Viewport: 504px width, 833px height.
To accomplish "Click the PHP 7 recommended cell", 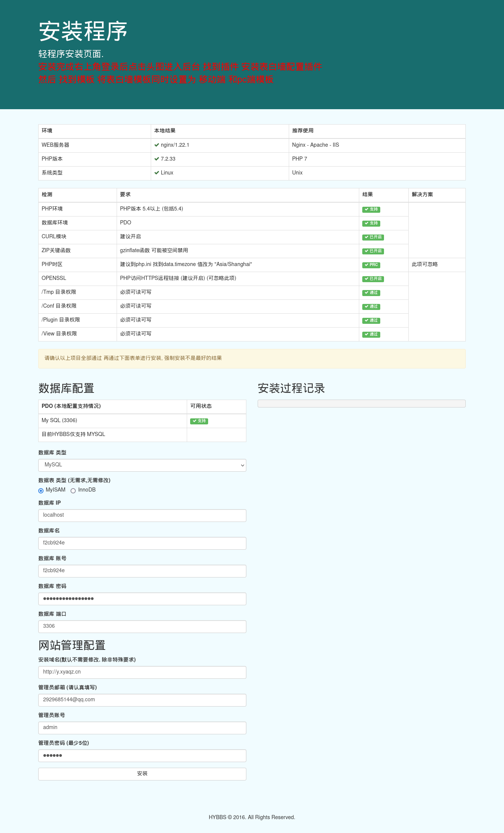I will 377,159.
